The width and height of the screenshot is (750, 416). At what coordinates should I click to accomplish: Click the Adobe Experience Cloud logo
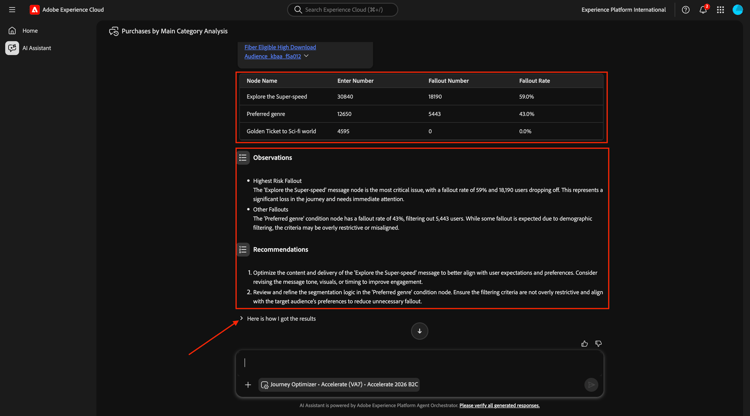pyautogui.click(x=34, y=10)
